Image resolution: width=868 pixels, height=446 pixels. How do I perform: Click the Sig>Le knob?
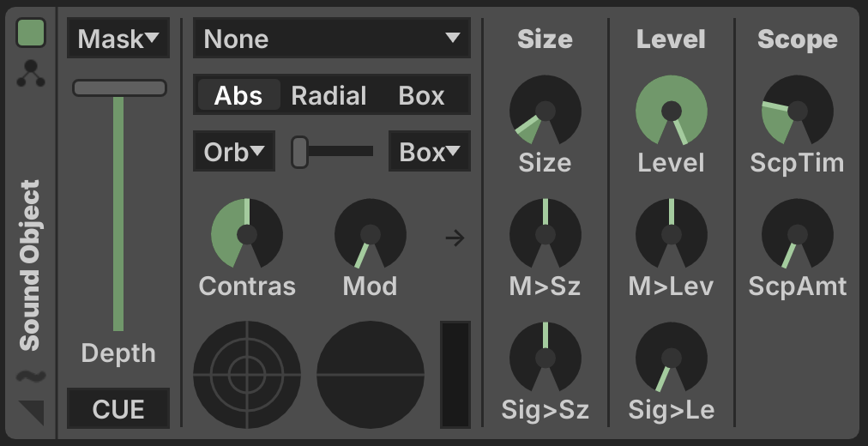pyautogui.click(x=672, y=358)
